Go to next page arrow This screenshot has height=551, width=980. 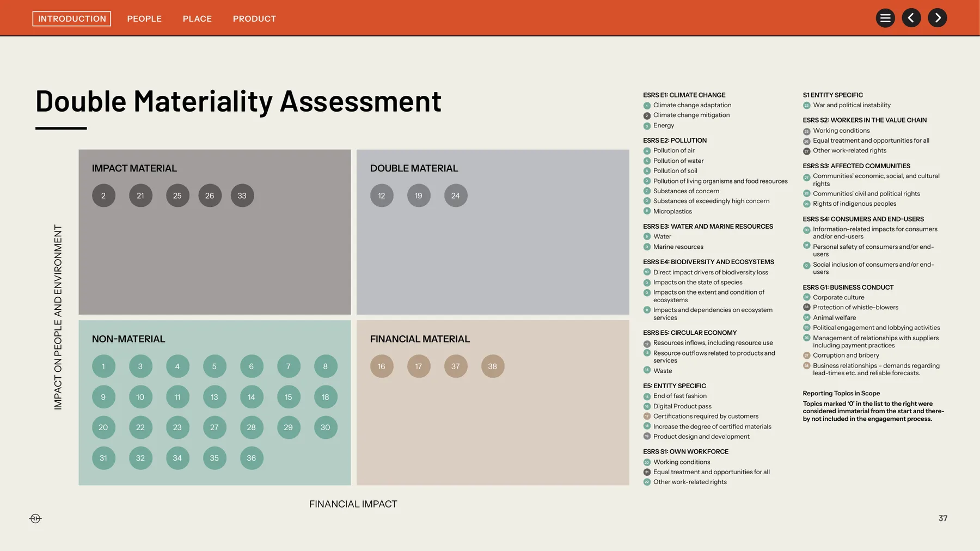(938, 18)
